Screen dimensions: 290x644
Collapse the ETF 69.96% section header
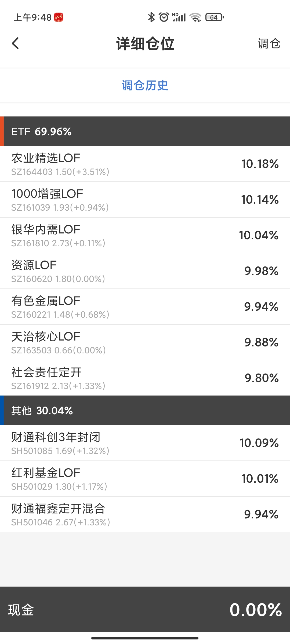click(x=145, y=131)
